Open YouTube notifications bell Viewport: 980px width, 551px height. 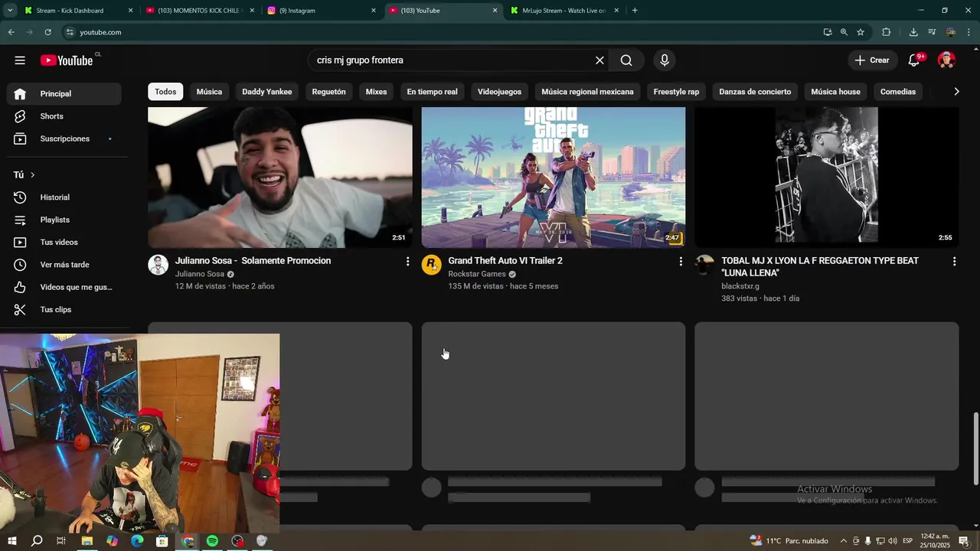point(914,60)
